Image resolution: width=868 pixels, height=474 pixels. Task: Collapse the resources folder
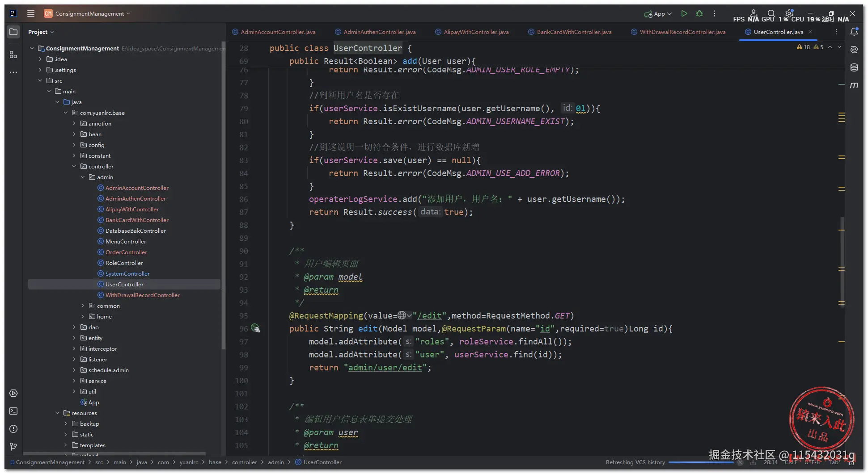[57, 413]
